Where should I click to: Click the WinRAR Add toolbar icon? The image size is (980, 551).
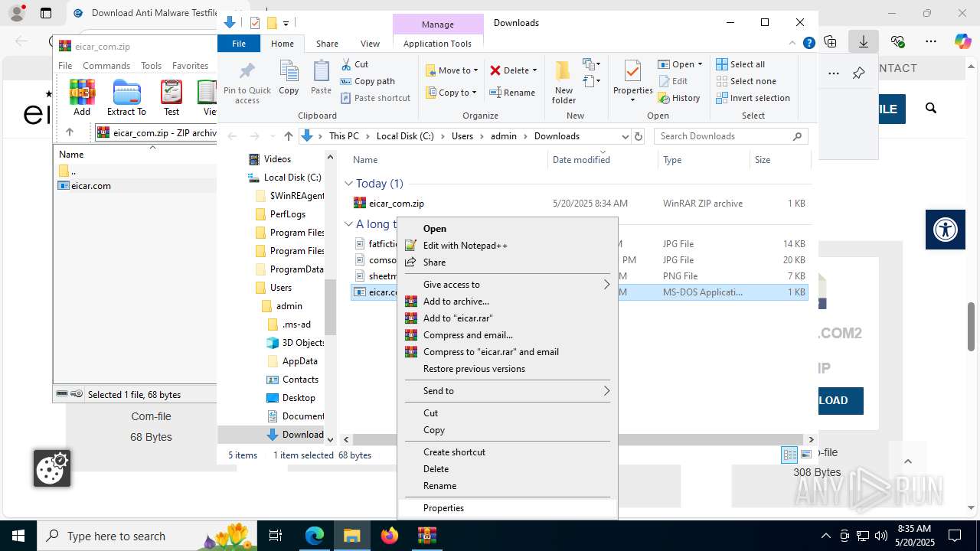click(82, 97)
